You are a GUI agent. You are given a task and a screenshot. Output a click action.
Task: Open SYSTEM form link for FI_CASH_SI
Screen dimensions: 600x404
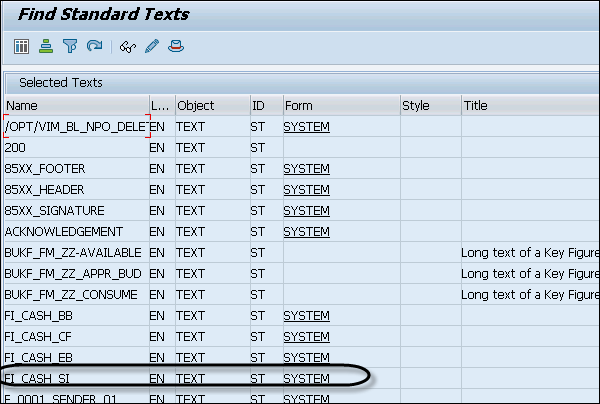(307, 379)
